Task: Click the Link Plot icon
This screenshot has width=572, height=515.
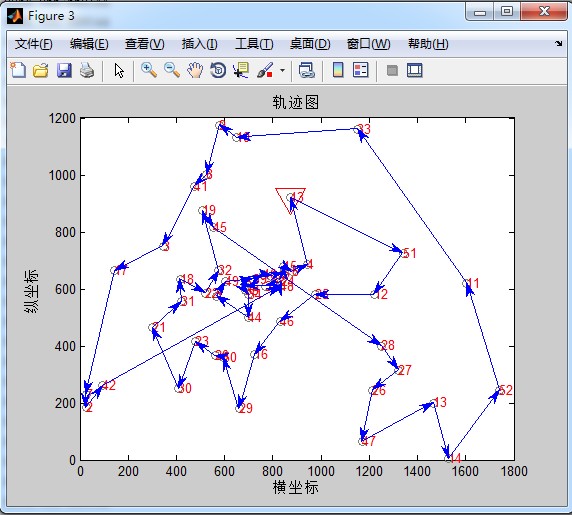Action: 306,70
